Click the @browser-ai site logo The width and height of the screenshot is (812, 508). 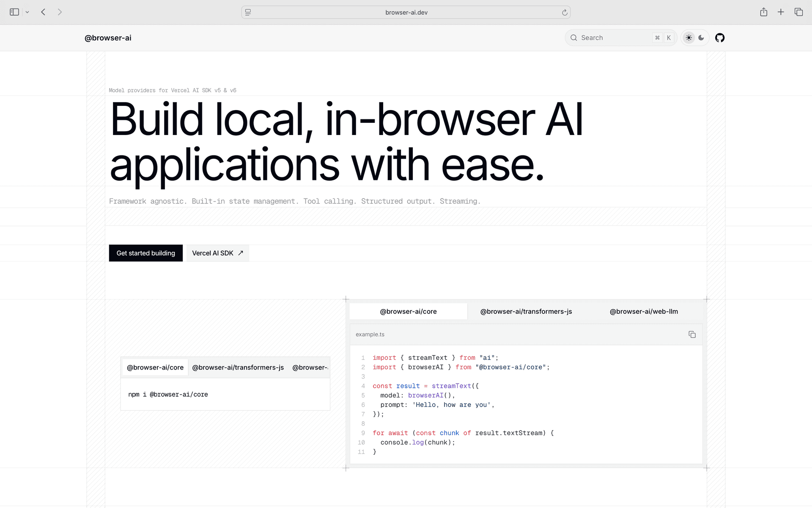pyautogui.click(x=108, y=38)
